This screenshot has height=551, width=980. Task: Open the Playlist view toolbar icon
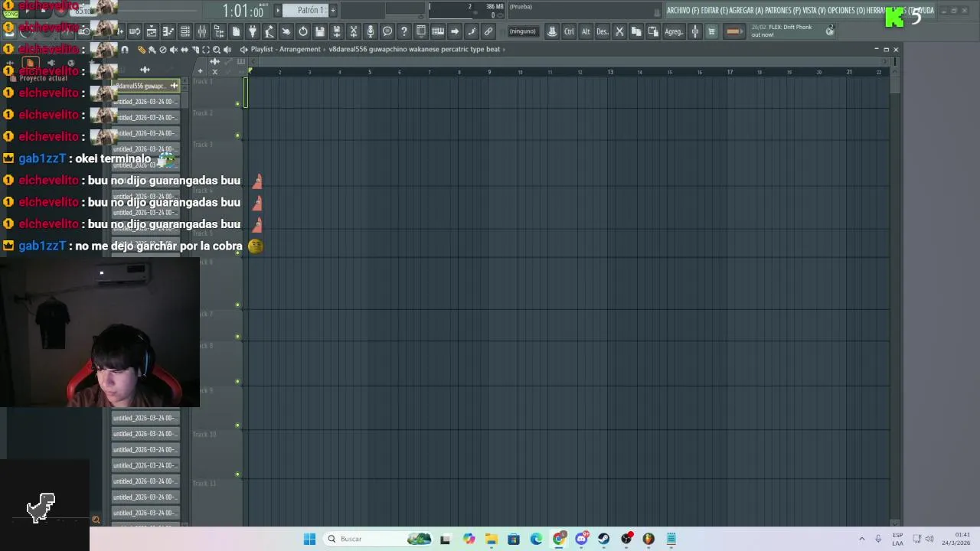tap(152, 31)
